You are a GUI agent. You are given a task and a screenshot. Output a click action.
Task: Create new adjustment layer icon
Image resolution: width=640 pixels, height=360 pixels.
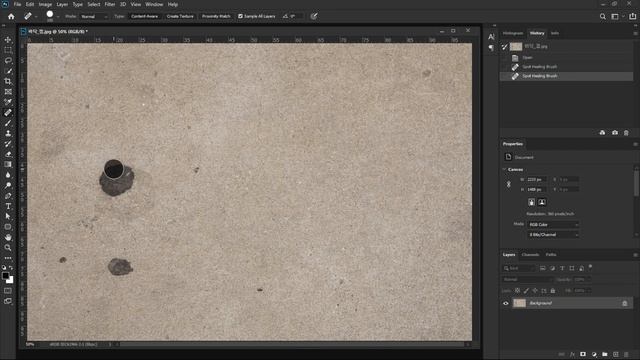point(594,354)
